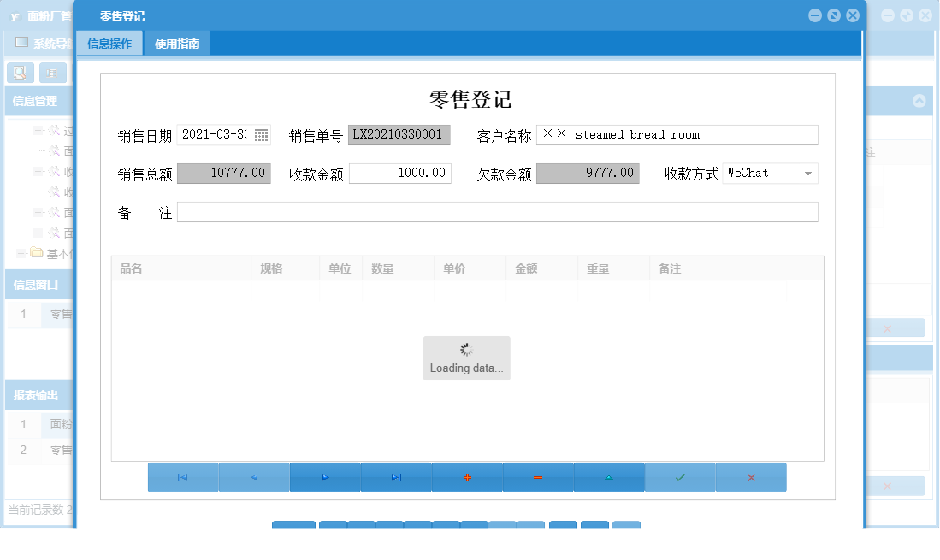This screenshot has width=940, height=560.
Task: Jump to the last record
Action: pos(395,477)
